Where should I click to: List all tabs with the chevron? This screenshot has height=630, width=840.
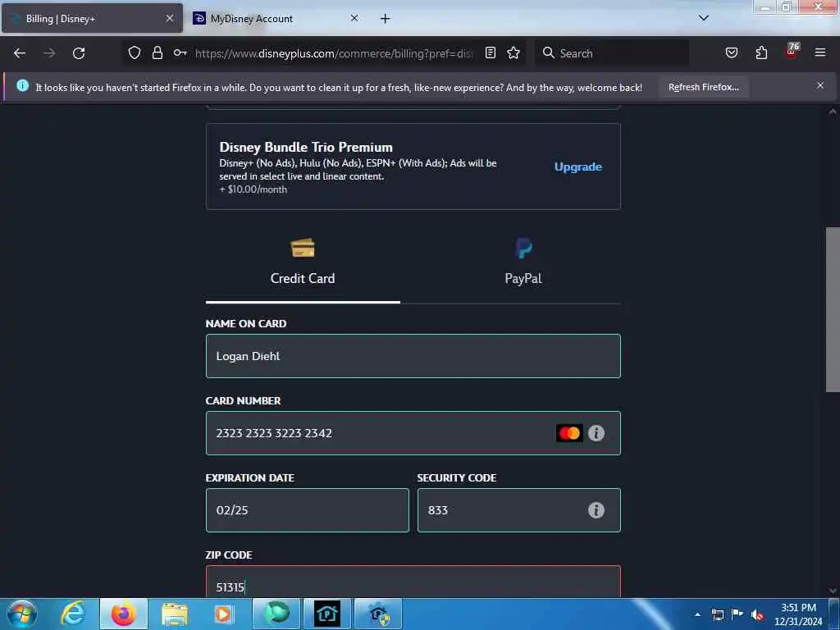pyautogui.click(x=704, y=18)
